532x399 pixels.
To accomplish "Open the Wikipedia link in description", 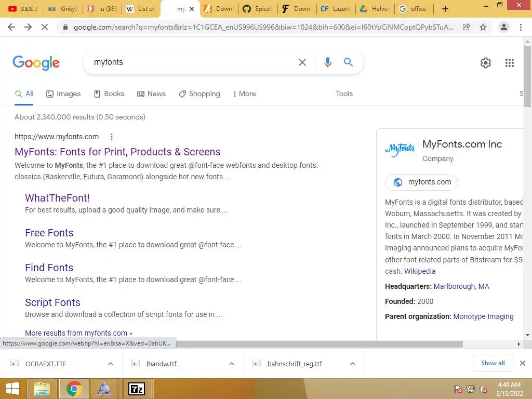I will click(420, 271).
